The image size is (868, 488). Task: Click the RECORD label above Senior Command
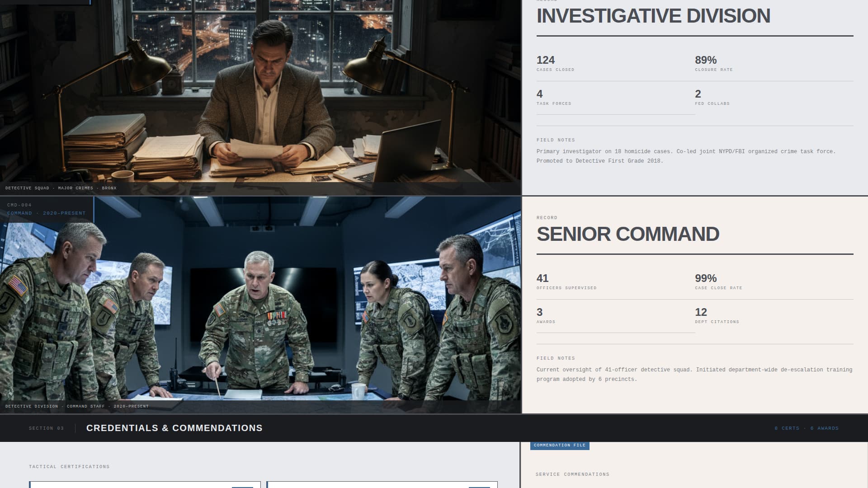(547, 218)
